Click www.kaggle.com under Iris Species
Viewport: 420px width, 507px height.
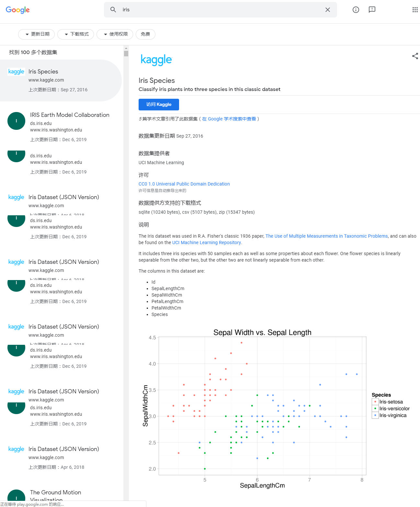(46, 80)
